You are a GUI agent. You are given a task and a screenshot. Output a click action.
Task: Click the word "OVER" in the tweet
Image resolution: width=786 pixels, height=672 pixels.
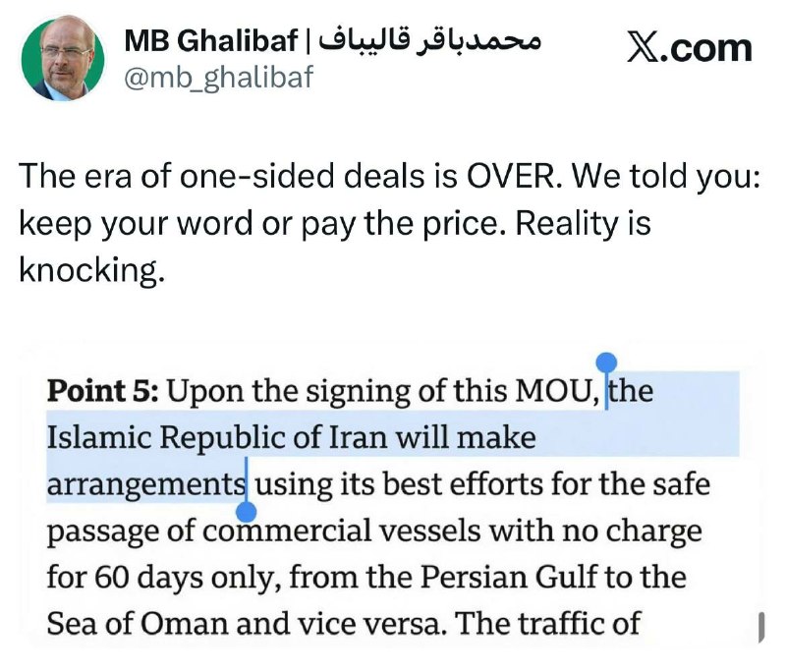click(x=512, y=176)
